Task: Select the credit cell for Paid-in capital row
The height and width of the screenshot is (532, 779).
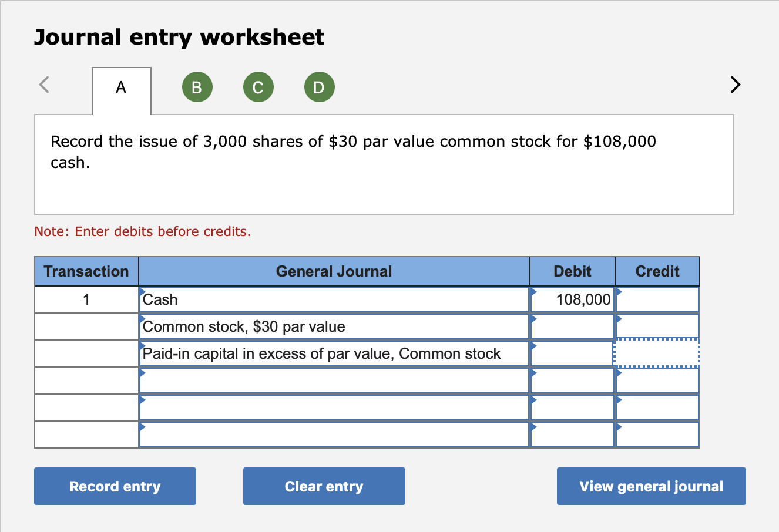Action: [x=657, y=353]
